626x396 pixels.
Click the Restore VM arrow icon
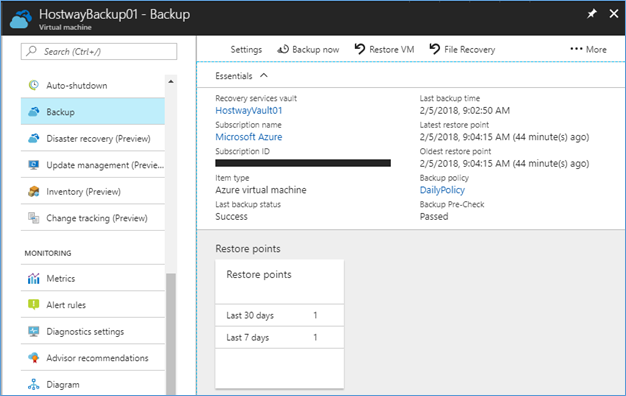[360, 49]
